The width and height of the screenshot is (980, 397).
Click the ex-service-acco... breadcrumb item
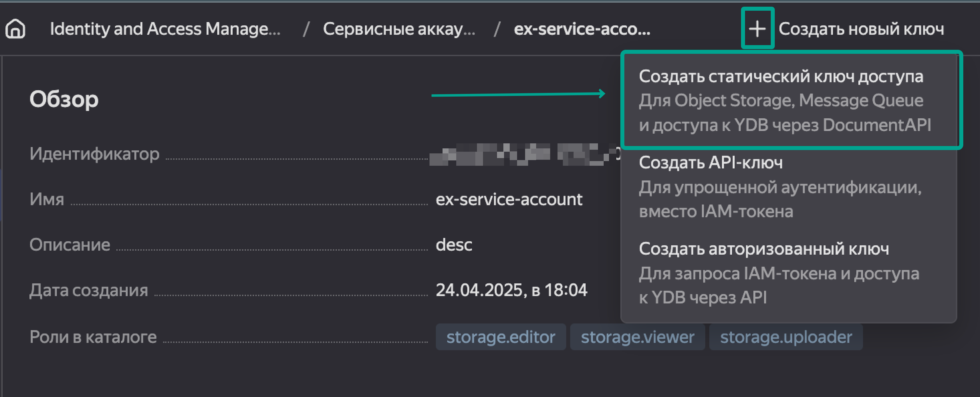click(x=582, y=29)
